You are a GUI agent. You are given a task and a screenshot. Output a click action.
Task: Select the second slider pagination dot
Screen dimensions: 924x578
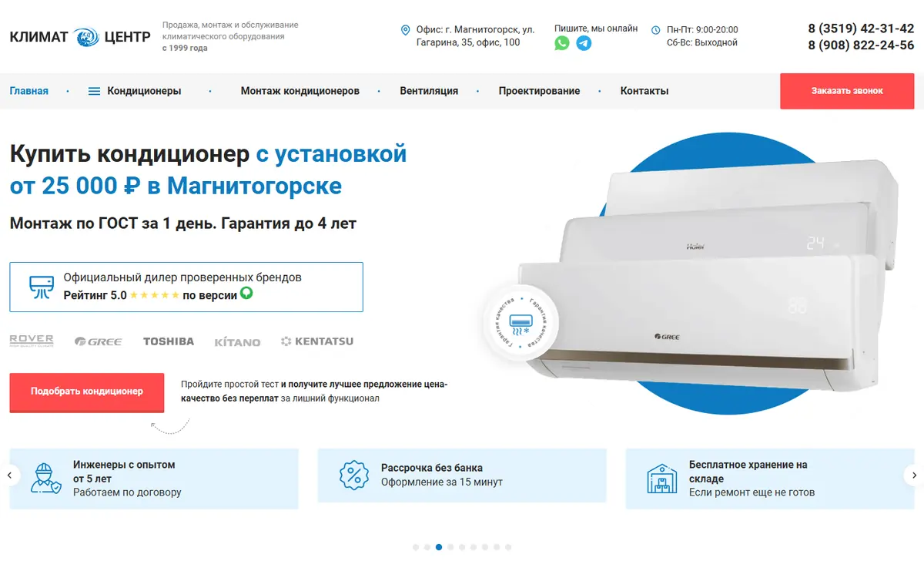[x=427, y=547]
